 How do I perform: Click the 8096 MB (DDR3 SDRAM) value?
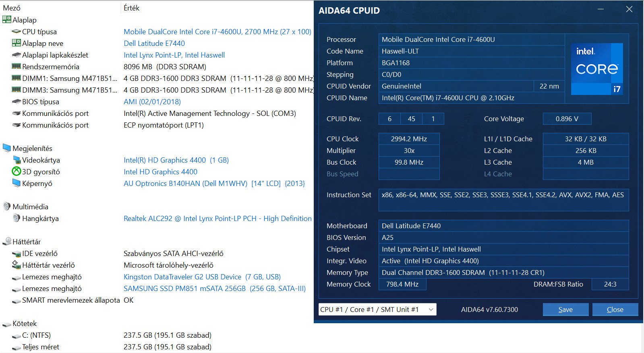click(165, 66)
